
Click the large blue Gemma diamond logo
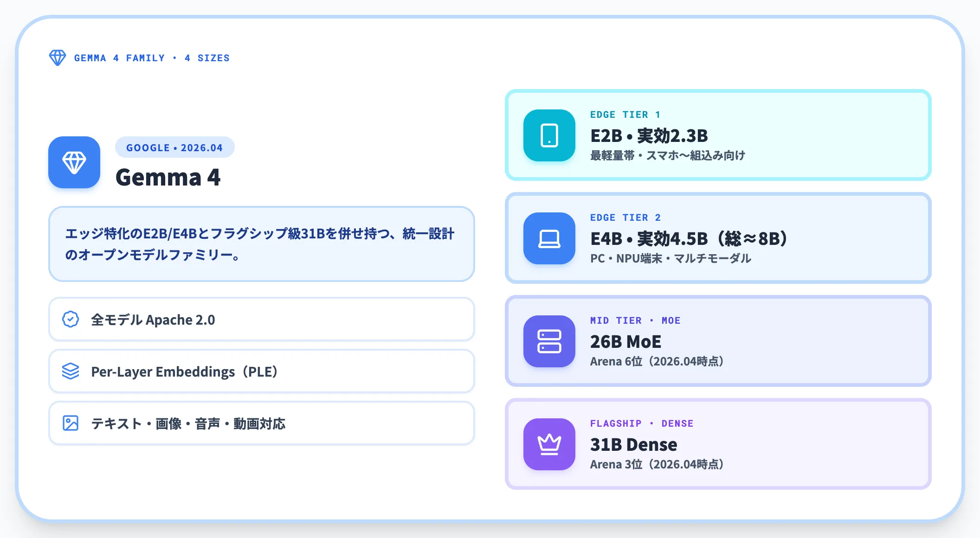coord(74,162)
